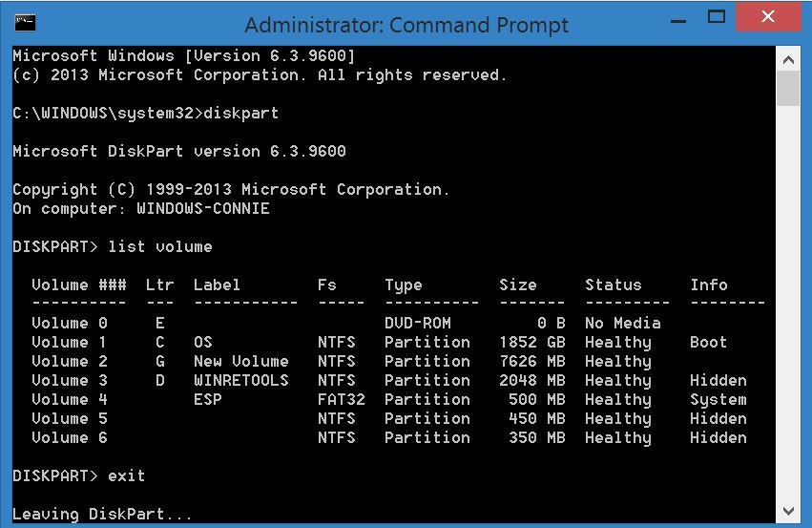This screenshot has height=528, width=812.
Task: Click the scrollbar down arrow
Action: pyautogui.click(x=788, y=513)
